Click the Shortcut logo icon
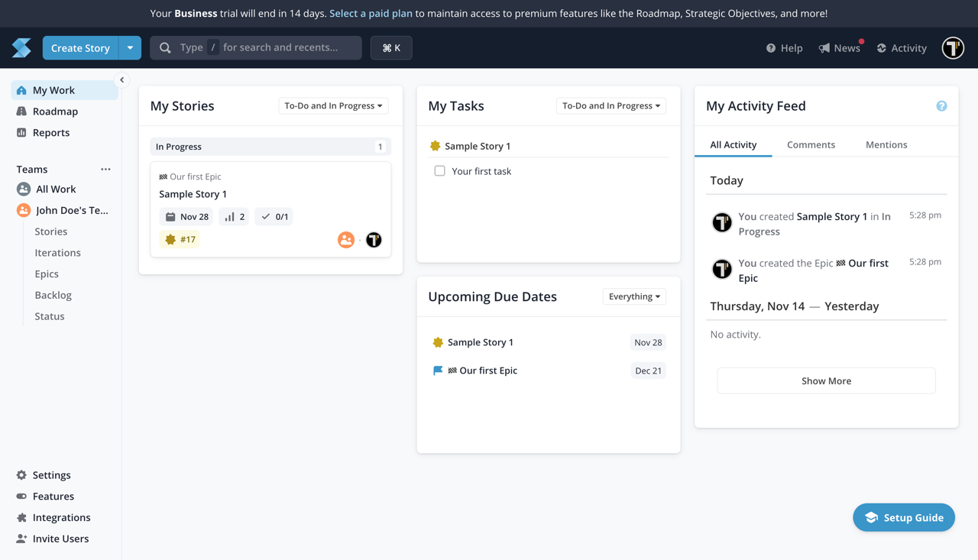The width and height of the screenshot is (978, 560). tap(21, 47)
